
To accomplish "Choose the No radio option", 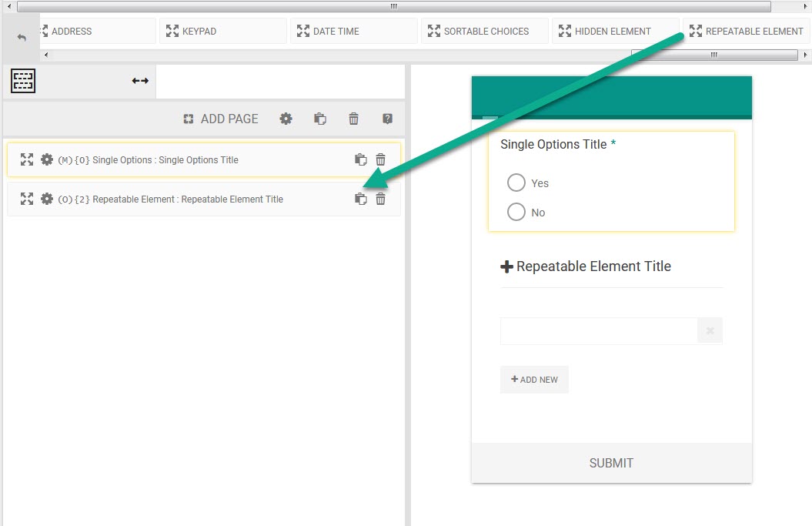I will 516,212.
